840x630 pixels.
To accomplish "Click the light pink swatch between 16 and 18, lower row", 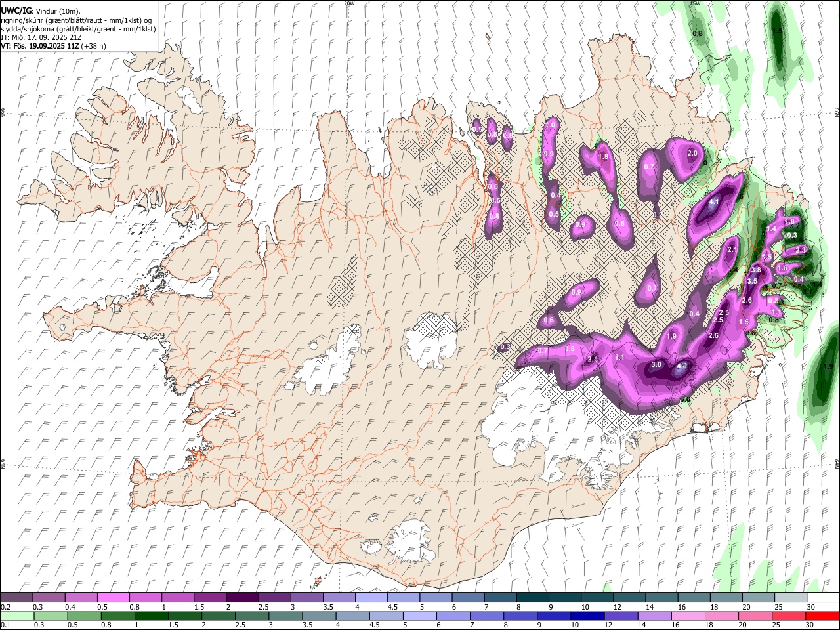I will (x=688, y=616).
